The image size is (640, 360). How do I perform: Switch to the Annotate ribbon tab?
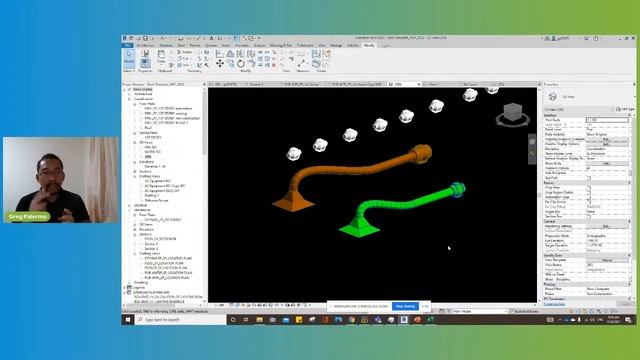[x=242, y=45]
